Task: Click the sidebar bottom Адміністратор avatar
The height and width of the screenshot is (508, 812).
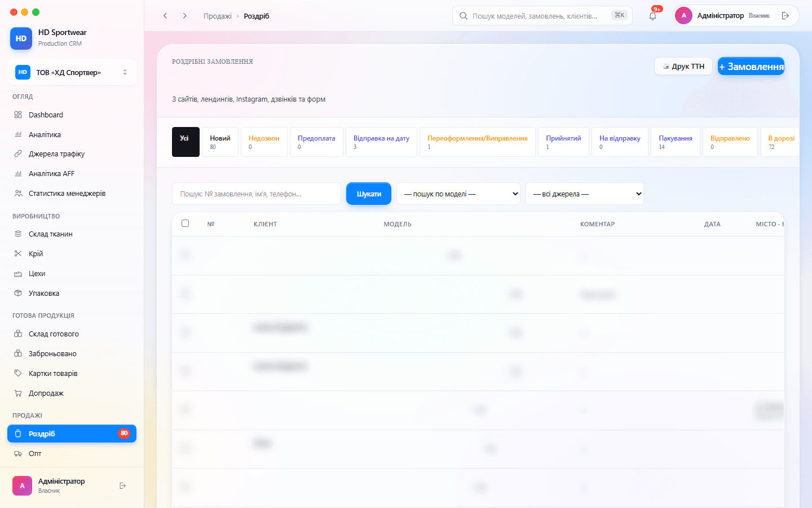Action: [x=23, y=485]
